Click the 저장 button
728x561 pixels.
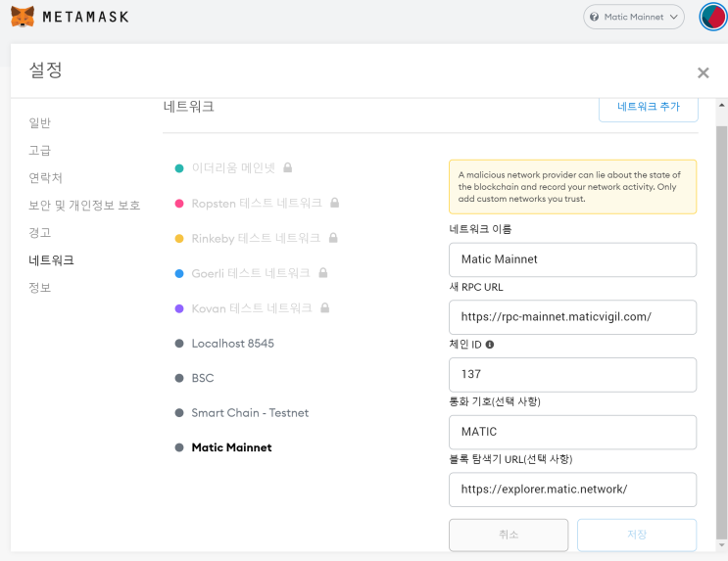(637, 535)
